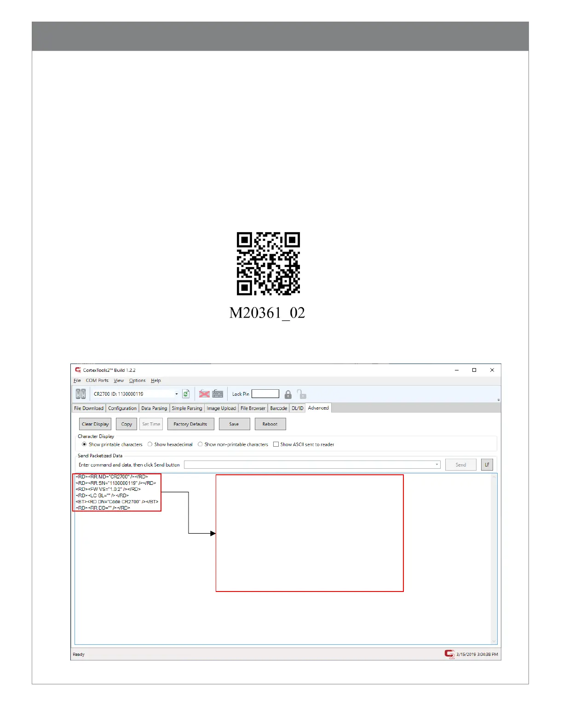Click the open padlock unlock icon
This screenshot has width=563, height=728.
coord(301,394)
